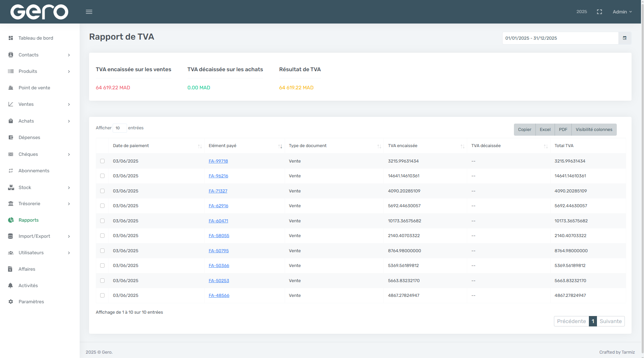This screenshot has width=644, height=358.
Task: Expand the Contacts submenu chevron
Action: tap(69, 55)
